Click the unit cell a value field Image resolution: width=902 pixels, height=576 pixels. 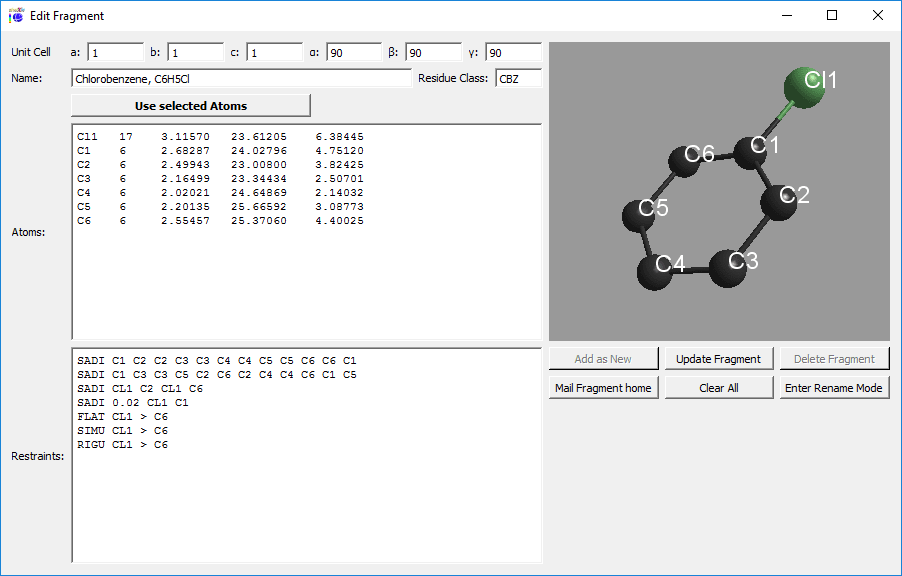click(x=115, y=51)
